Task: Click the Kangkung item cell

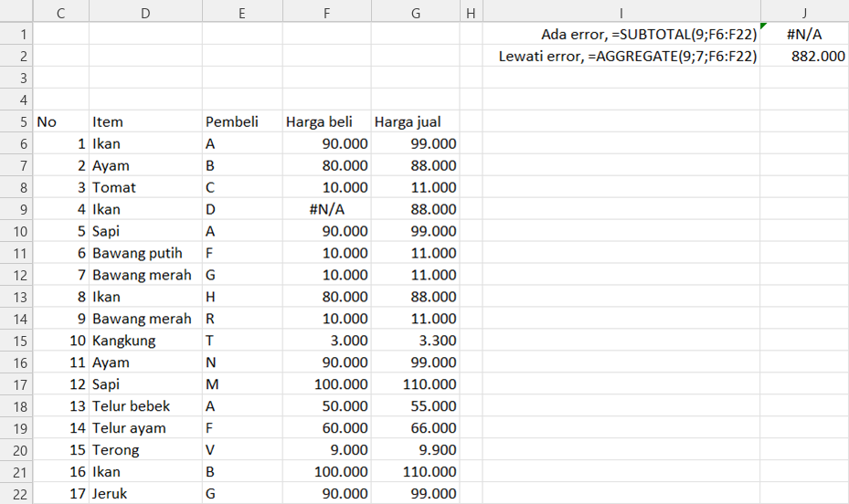Action: click(x=145, y=341)
